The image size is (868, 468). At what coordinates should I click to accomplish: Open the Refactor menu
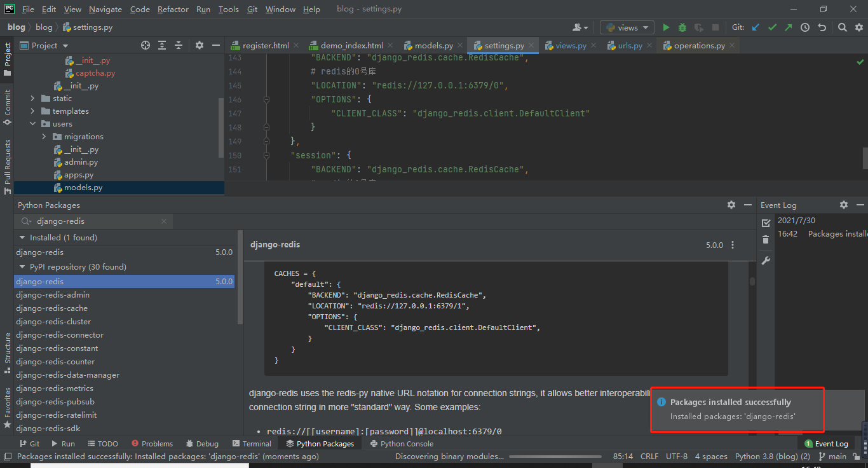point(173,10)
